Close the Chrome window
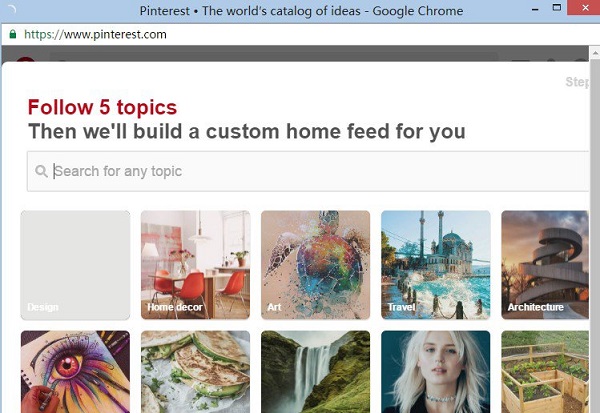This screenshot has height=413, width=600. click(585, 8)
